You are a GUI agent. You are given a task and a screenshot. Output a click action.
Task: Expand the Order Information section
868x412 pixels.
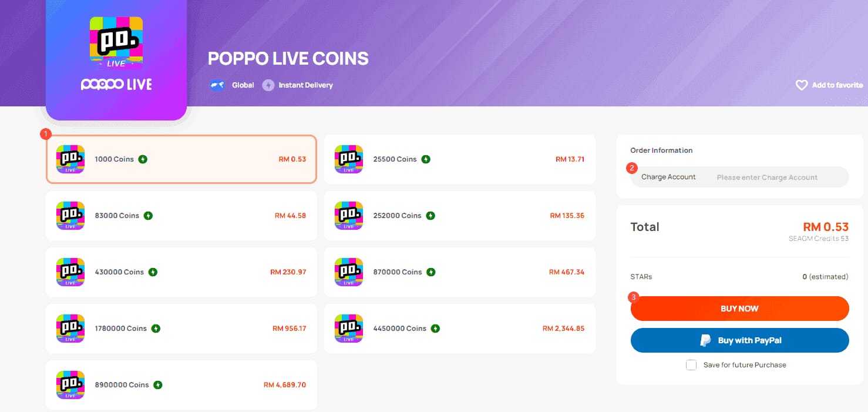661,150
